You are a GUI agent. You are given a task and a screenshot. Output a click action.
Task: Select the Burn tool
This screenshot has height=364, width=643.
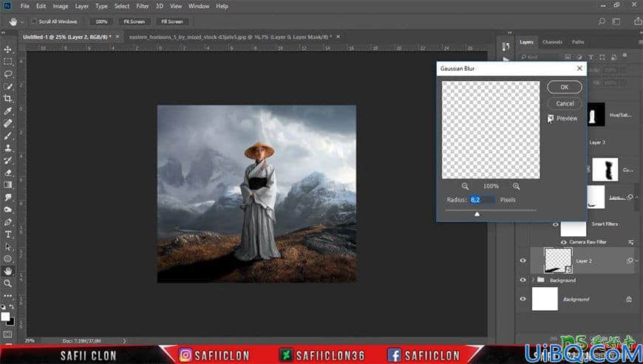pos(8,209)
